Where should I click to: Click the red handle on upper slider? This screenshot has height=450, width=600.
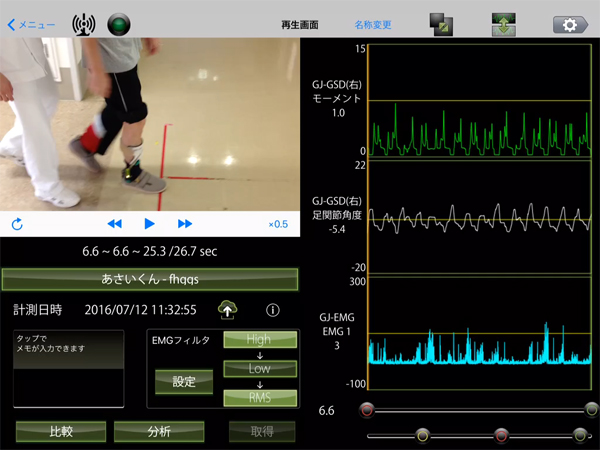(x=367, y=410)
